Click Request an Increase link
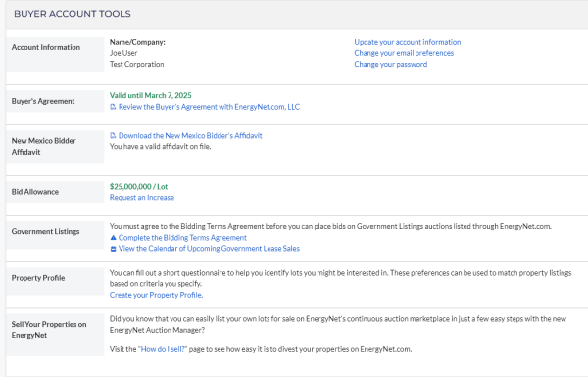This screenshot has height=377, width=588. pos(142,198)
